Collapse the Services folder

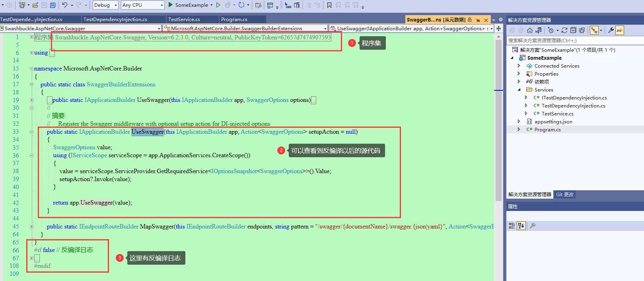[519, 90]
